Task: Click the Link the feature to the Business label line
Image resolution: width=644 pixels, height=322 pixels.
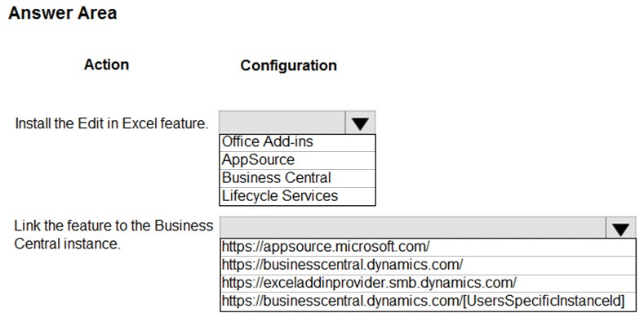Action: point(113,226)
